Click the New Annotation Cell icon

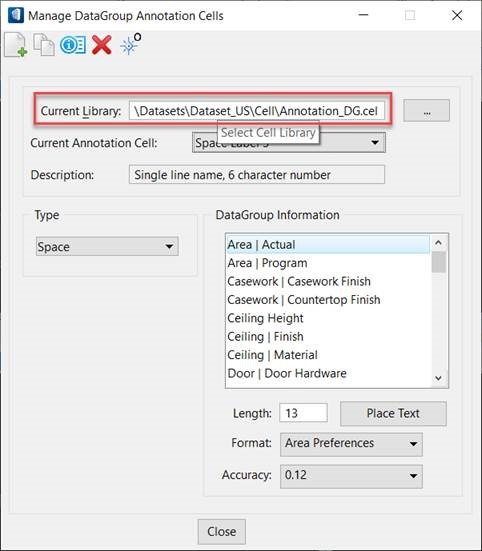pyautogui.click(x=16, y=45)
